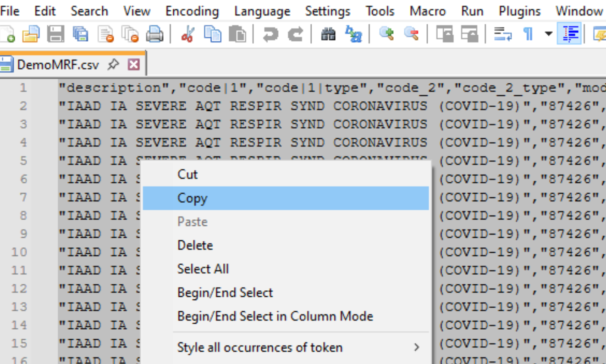Viewport: 606px width, 364px height.
Task: Open the File menu
Action: 10,11
